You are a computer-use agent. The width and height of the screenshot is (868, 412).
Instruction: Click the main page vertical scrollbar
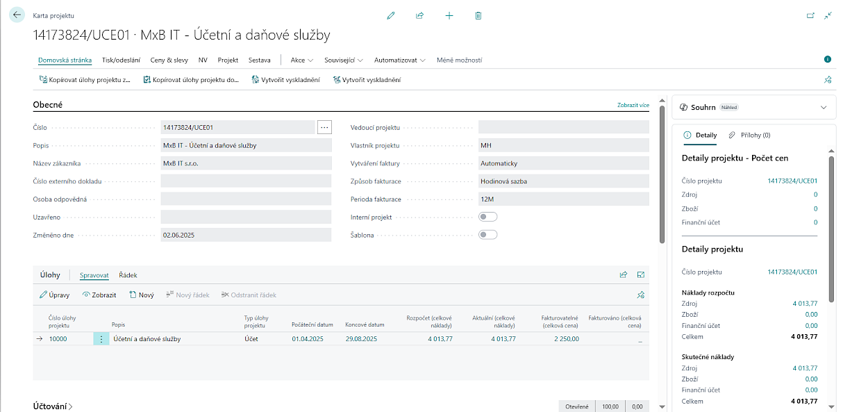click(662, 174)
